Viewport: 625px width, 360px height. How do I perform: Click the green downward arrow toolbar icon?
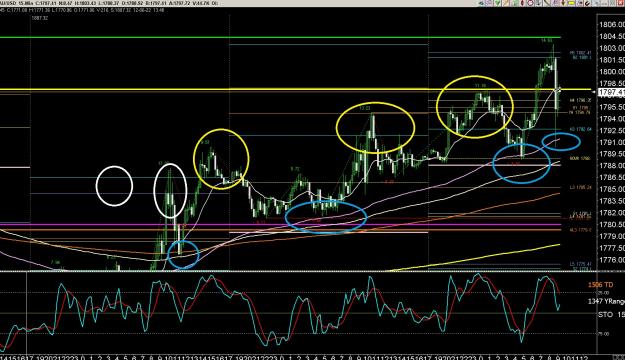click(x=497, y=3)
